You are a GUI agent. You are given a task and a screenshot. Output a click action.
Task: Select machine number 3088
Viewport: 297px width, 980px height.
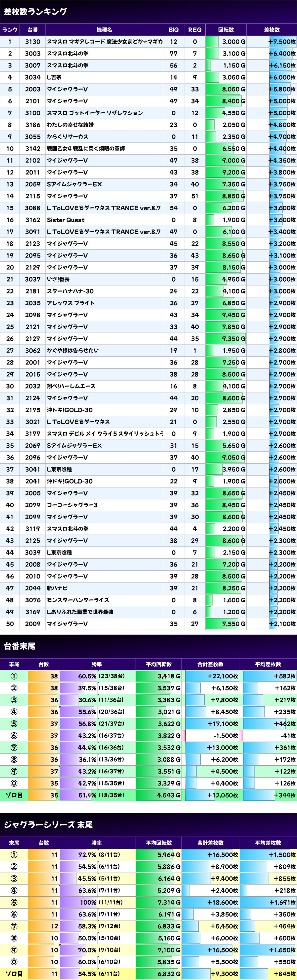point(33,208)
